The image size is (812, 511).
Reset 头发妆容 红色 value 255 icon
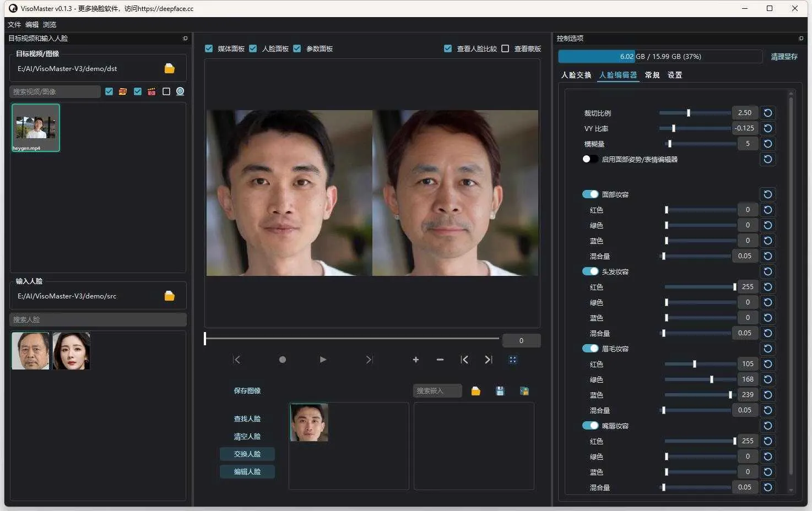[768, 287]
